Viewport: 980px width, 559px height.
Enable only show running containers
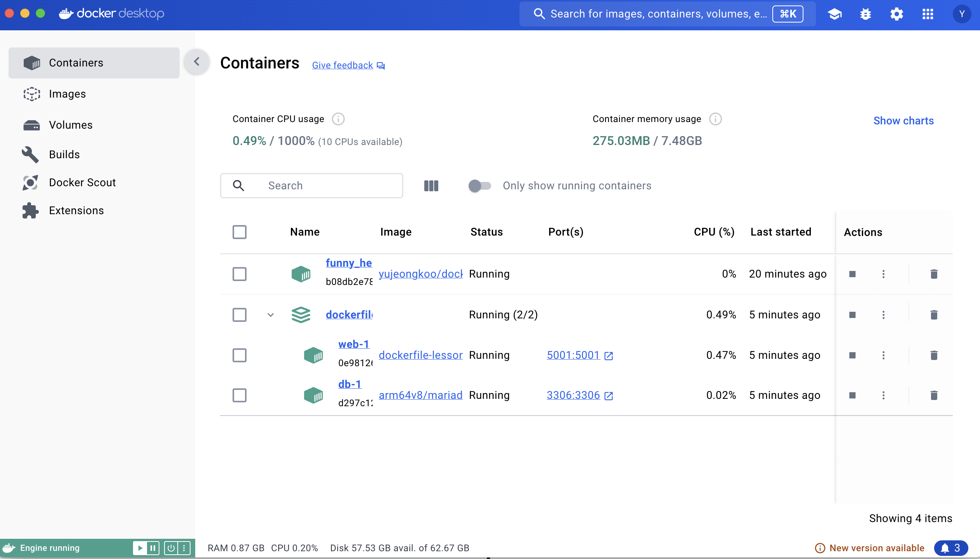coord(479,186)
